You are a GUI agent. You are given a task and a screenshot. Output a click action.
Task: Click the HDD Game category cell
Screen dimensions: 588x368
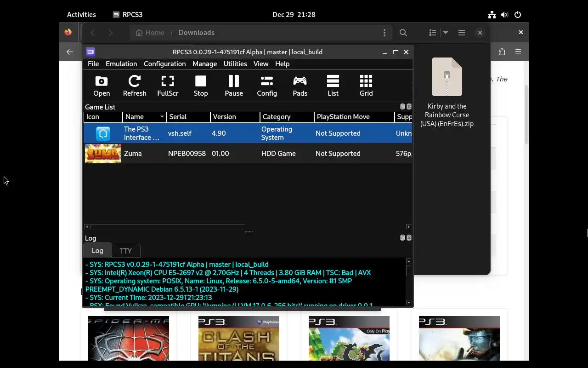coord(287,154)
